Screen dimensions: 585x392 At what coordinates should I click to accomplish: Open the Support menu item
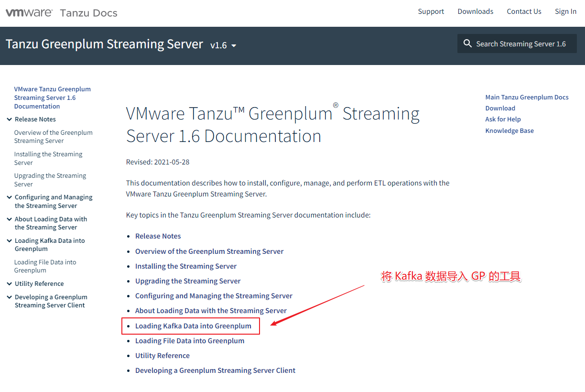pyautogui.click(x=431, y=11)
